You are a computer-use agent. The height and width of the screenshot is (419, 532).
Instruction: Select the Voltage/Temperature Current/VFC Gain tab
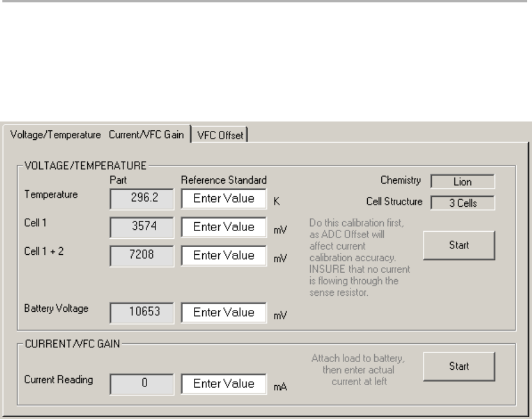(x=96, y=135)
